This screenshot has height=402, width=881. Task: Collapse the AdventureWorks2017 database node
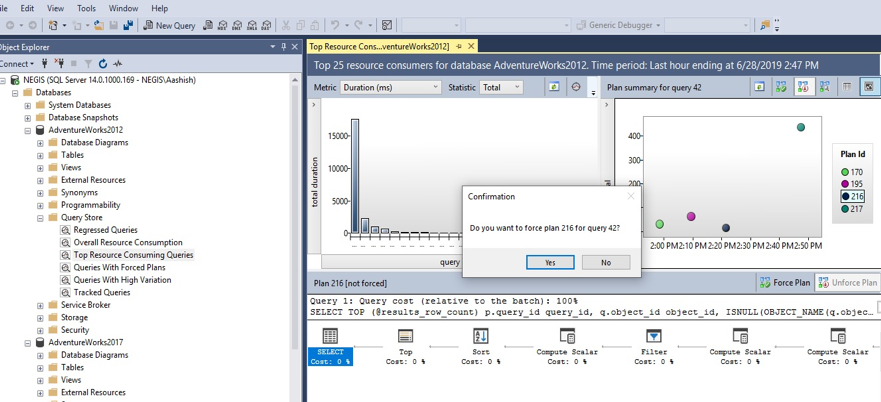click(28, 342)
